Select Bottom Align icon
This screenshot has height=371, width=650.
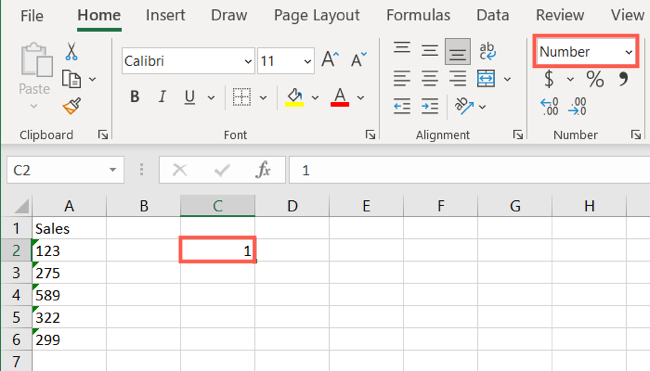(458, 52)
